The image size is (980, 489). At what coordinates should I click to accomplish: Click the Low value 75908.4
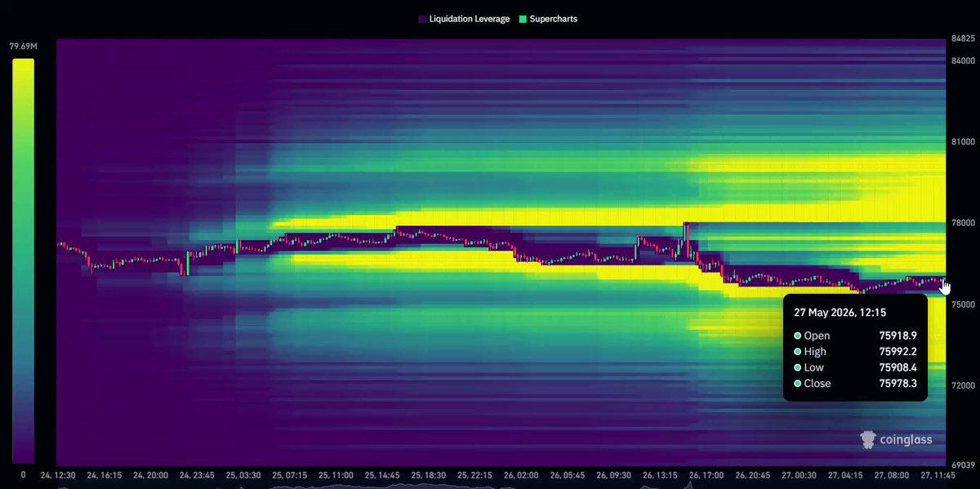point(898,367)
